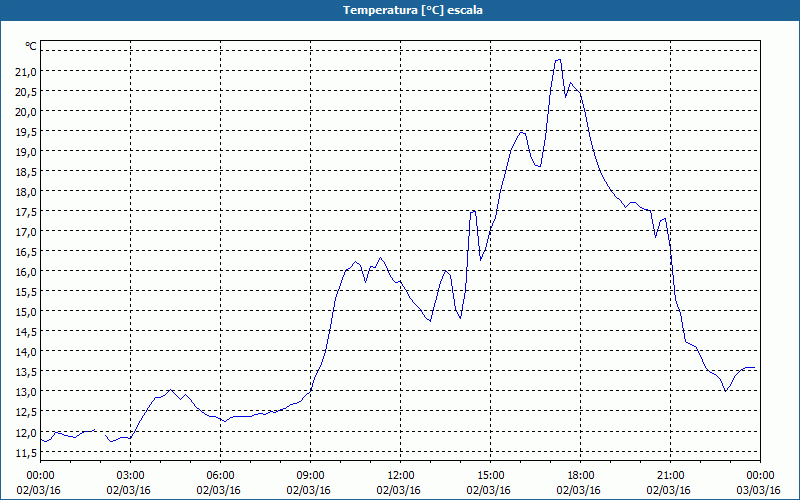Click the temperature curve's highest peak after 17:00
This screenshot has width=800, height=500.
[x=558, y=60]
